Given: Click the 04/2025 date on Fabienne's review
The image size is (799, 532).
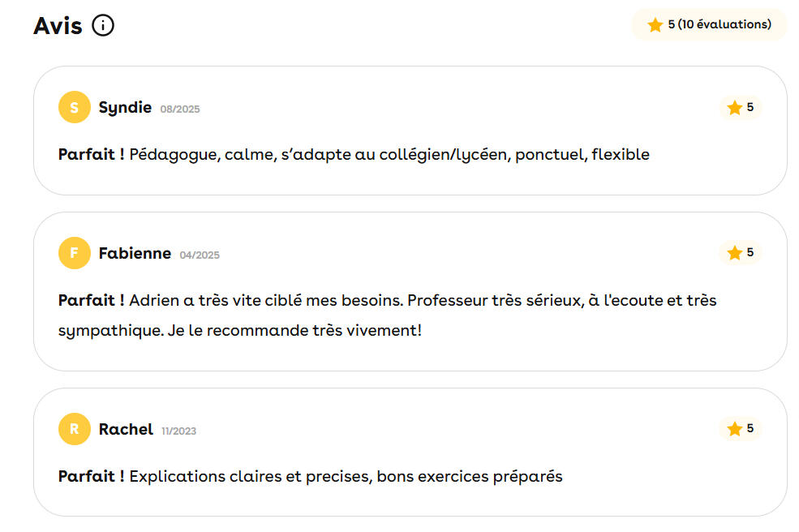Looking at the screenshot, I should [200, 255].
